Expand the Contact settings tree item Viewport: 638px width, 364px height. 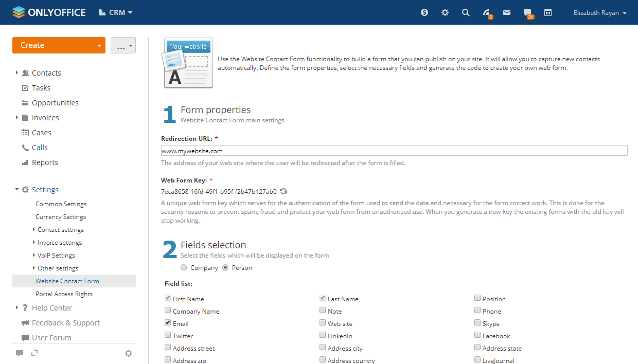point(34,229)
